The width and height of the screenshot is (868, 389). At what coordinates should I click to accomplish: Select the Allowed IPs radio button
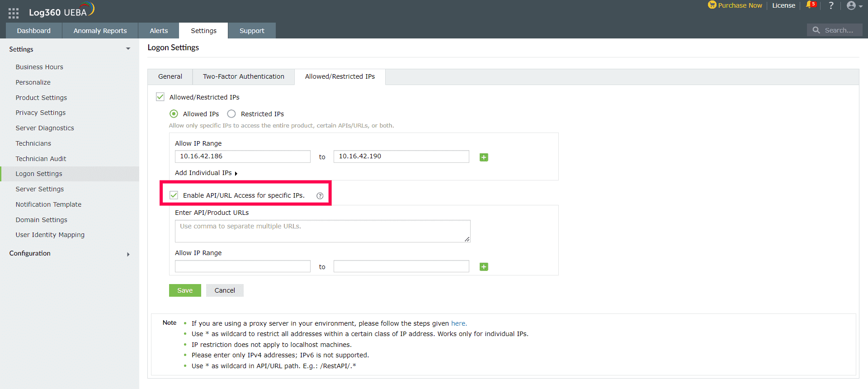pyautogui.click(x=174, y=114)
